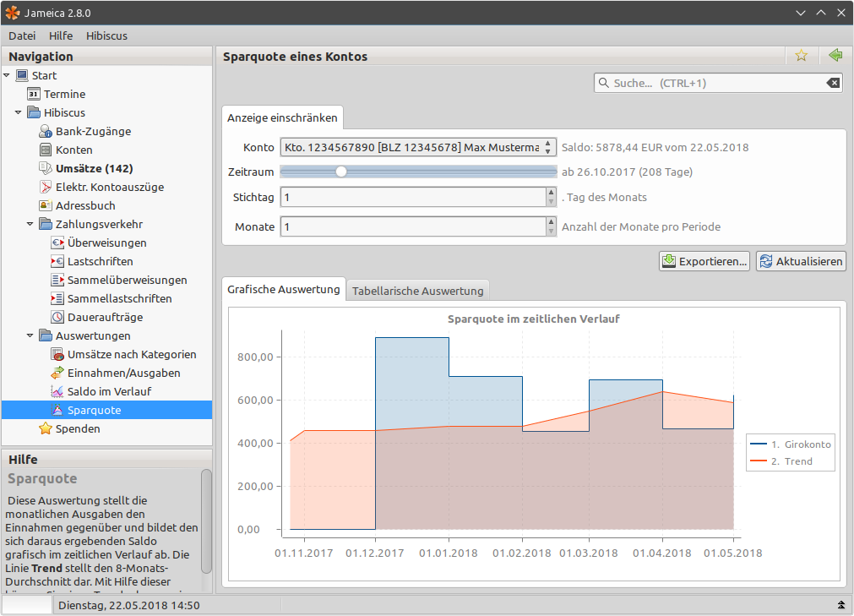Click the Konten icon
The width and height of the screenshot is (854, 616).
[x=46, y=150]
